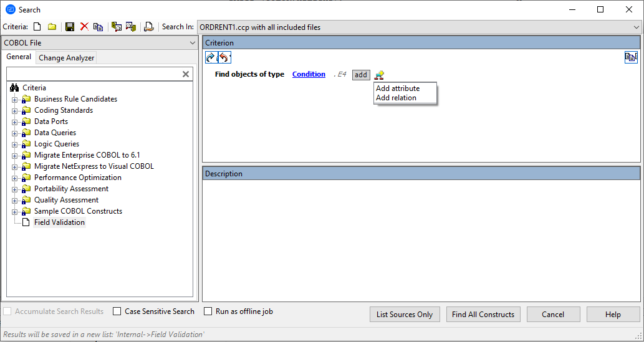
Task: Open the Search In dropdown list
Action: 636,27
